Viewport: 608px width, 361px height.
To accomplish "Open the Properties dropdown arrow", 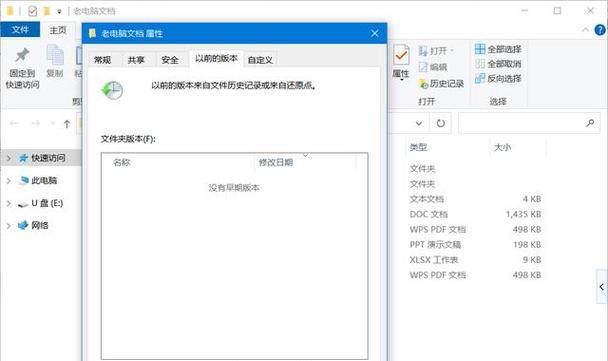I will (402, 79).
